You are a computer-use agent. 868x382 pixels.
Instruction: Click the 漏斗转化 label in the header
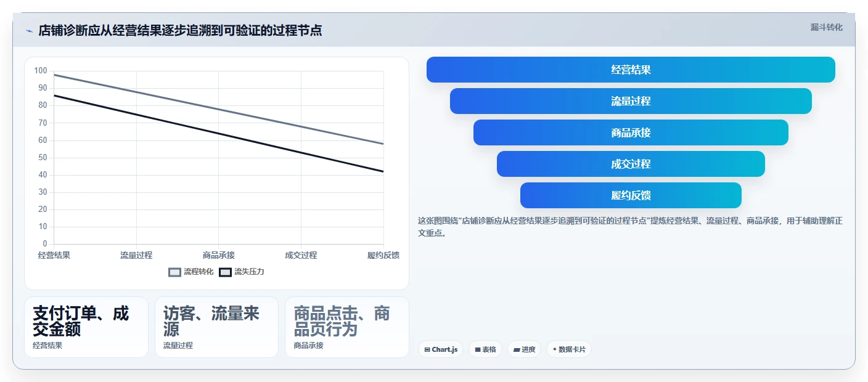pos(826,27)
